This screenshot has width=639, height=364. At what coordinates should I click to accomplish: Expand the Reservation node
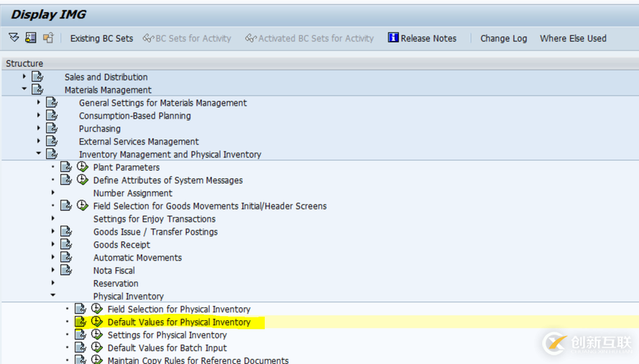(53, 284)
